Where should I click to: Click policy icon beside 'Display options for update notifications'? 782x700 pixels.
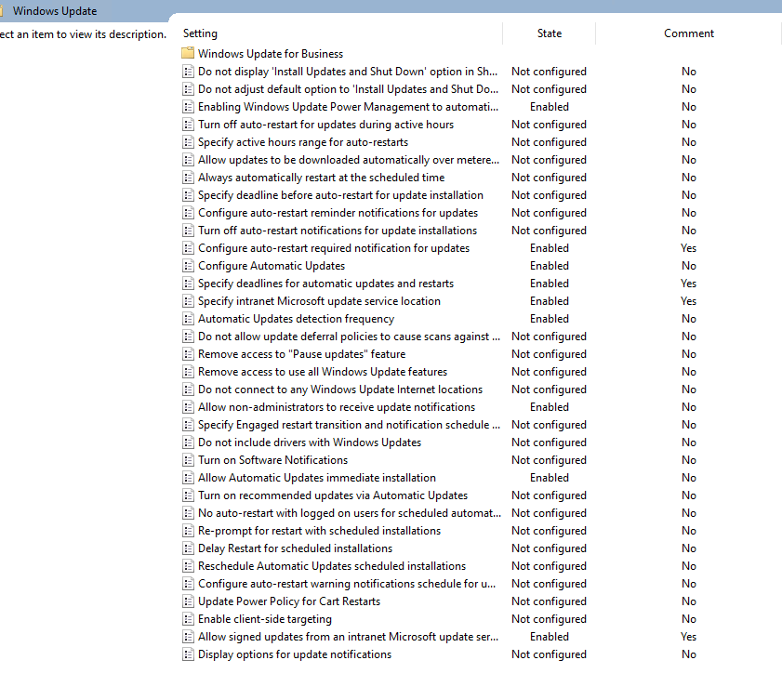188,654
